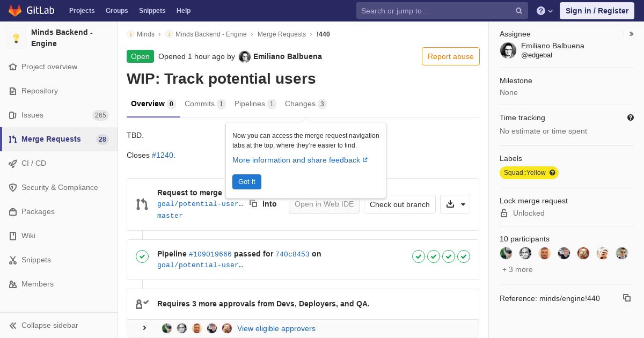Click Merge Requests breadcrumb link
644x338 pixels.
282,34
